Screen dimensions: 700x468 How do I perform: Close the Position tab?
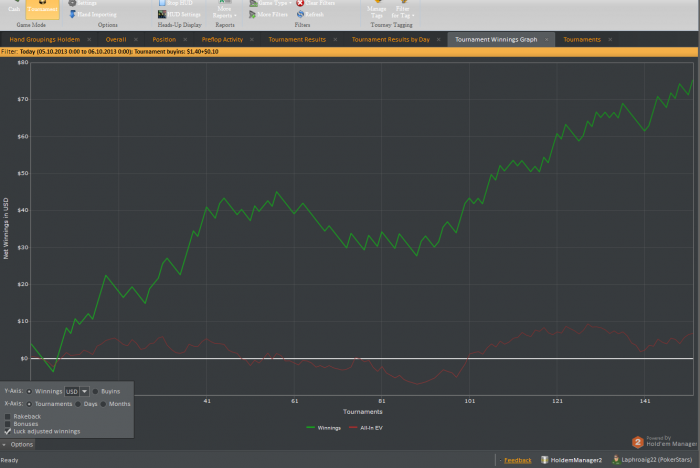185,39
